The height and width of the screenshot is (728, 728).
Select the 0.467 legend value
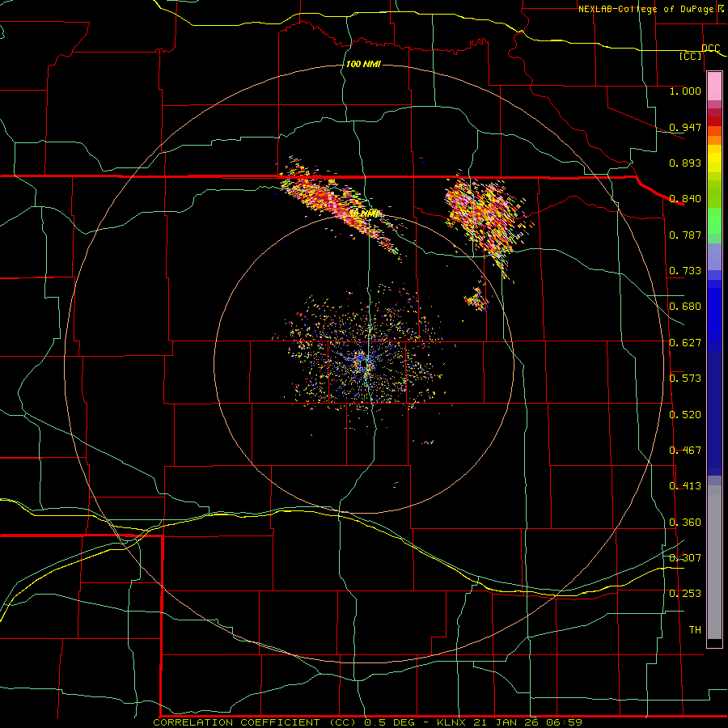tap(685, 450)
